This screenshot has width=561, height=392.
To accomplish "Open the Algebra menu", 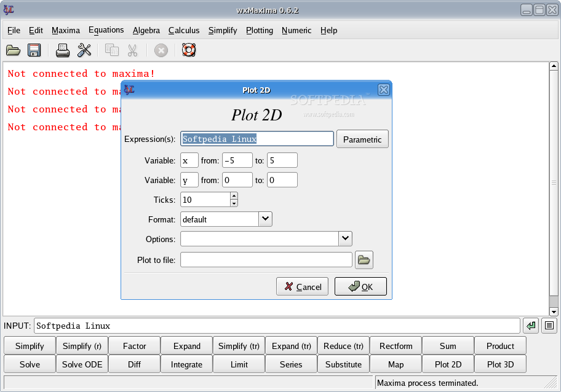I will [x=146, y=30].
